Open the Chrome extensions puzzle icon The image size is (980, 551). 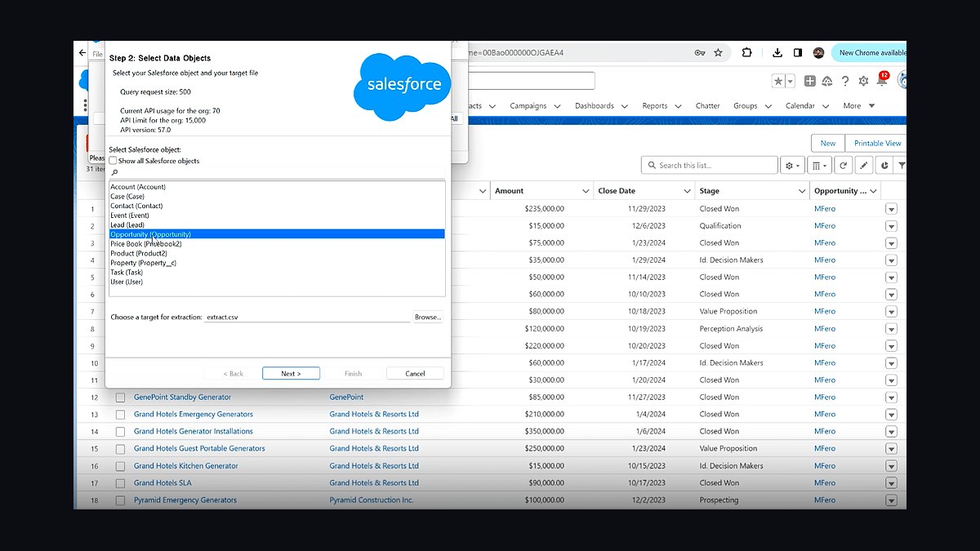pyautogui.click(x=746, y=53)
